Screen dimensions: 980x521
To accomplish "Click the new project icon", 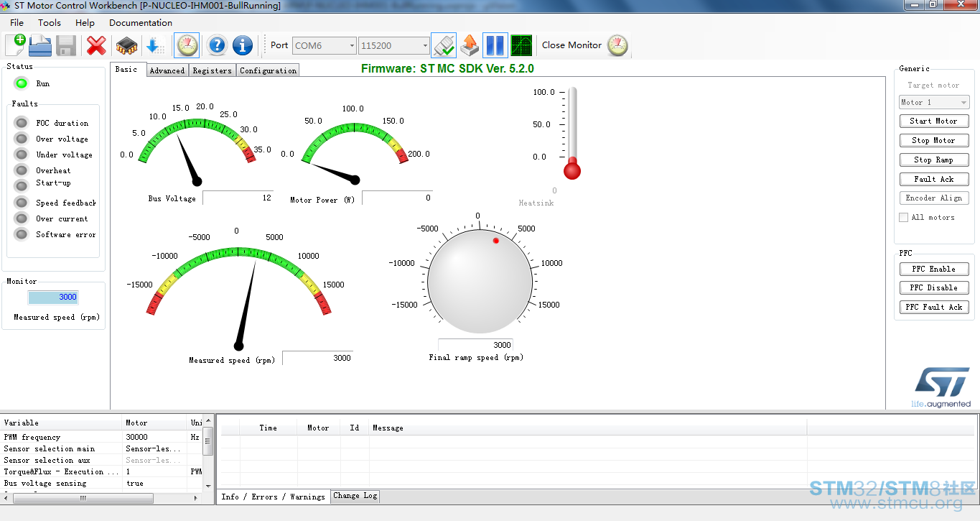I will point(15,45).
